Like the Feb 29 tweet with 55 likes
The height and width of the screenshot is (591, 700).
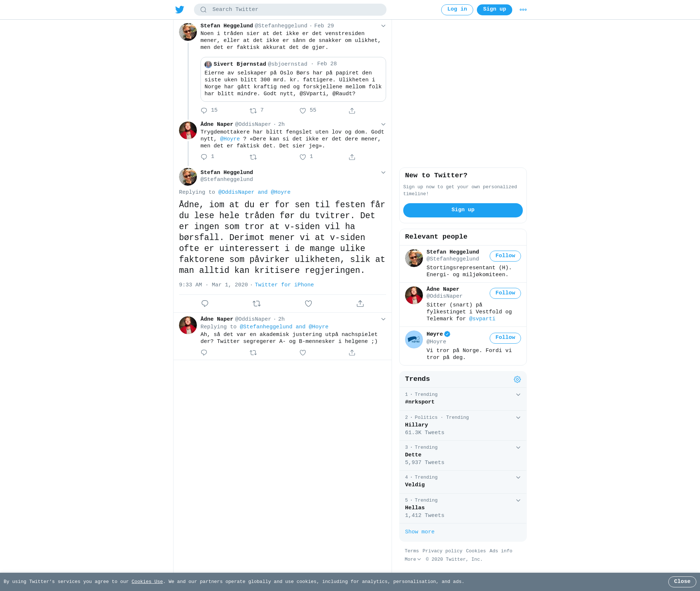(x=303, y=111)
